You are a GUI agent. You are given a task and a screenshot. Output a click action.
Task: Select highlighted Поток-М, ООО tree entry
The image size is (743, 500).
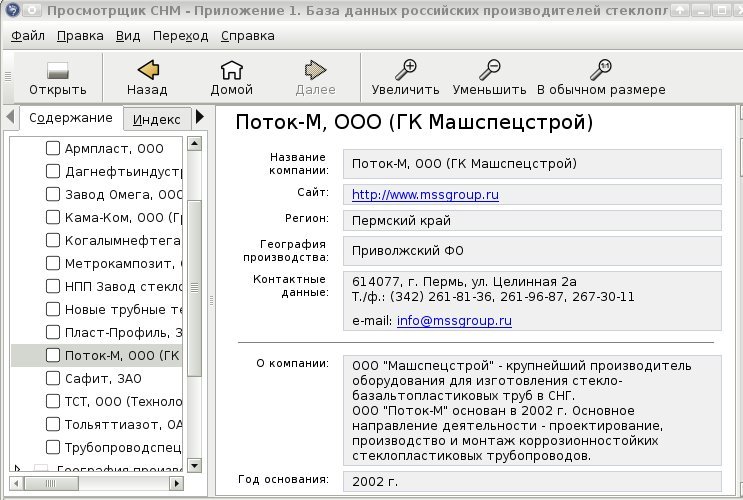click(97, 355)
